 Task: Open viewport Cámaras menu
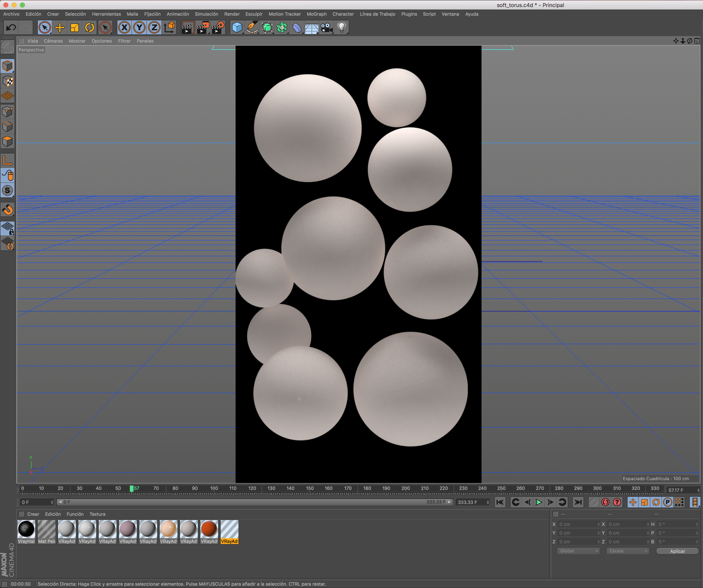click(53, 41)
